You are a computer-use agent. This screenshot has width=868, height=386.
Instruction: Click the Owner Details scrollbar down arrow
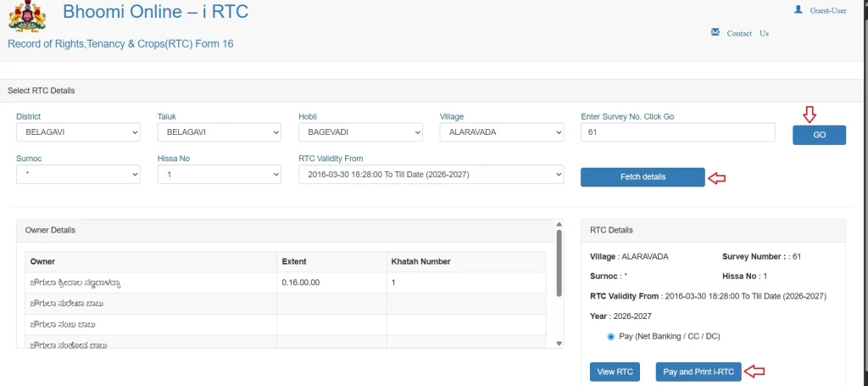point(559,344)
